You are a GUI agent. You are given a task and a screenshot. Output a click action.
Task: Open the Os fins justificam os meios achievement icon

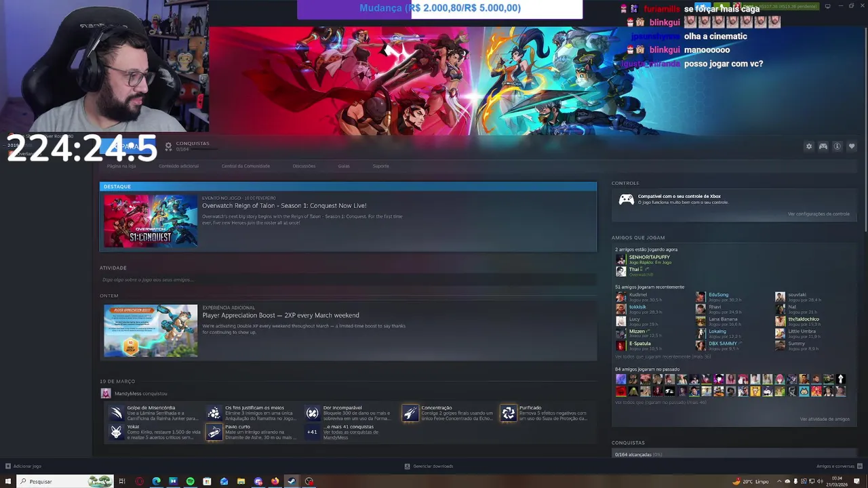click(214, 413)
